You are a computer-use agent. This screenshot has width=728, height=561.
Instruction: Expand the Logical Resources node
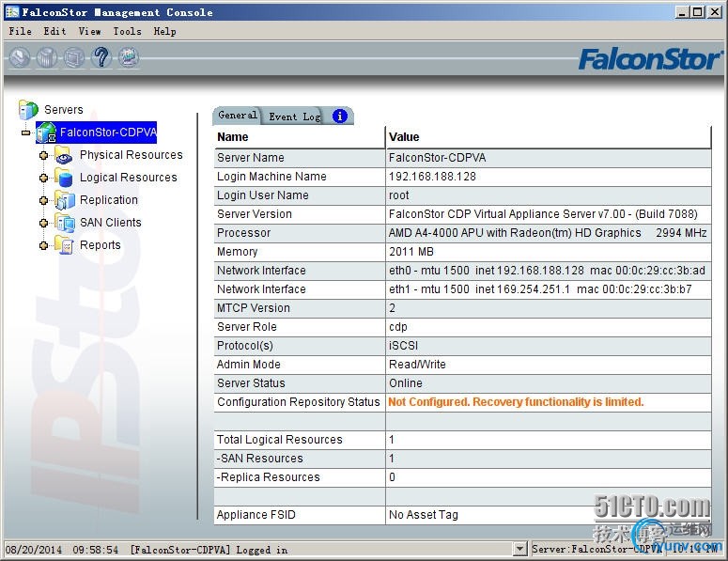coord(43,178)
